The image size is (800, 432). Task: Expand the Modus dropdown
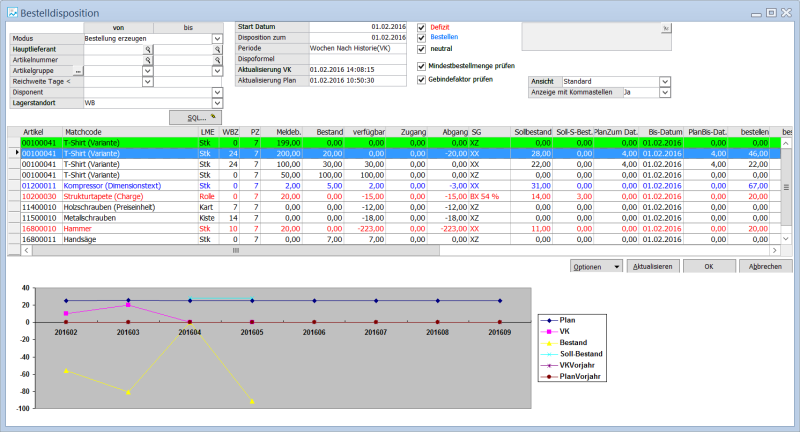coord(216,38)
